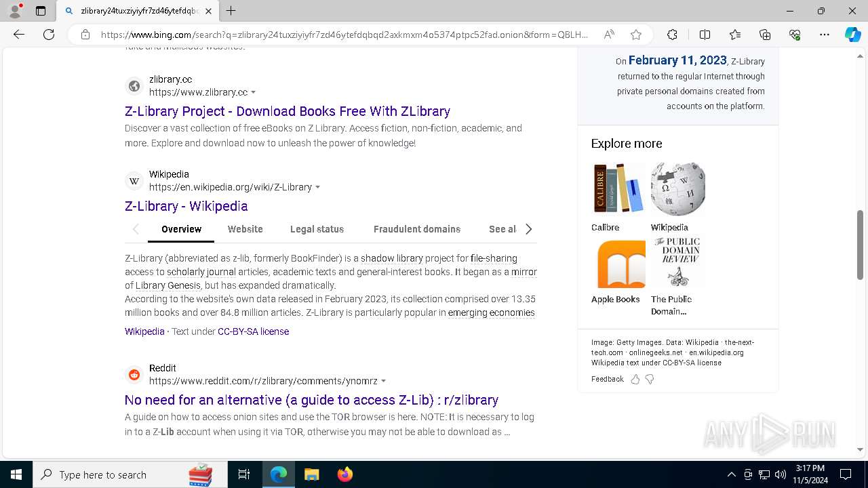Image resolution: width=868 pixels, height=488 pixels.
Task: Expand the zlibrary.cc URL dropdown arrow
Action: 254,92
